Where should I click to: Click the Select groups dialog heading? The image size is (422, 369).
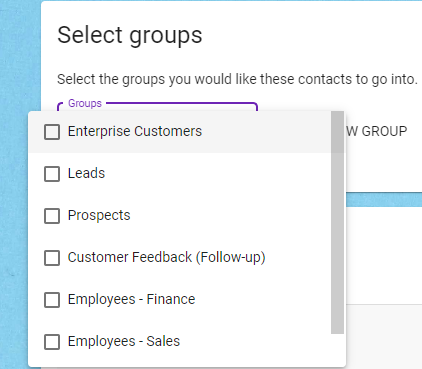click(130, 35)
